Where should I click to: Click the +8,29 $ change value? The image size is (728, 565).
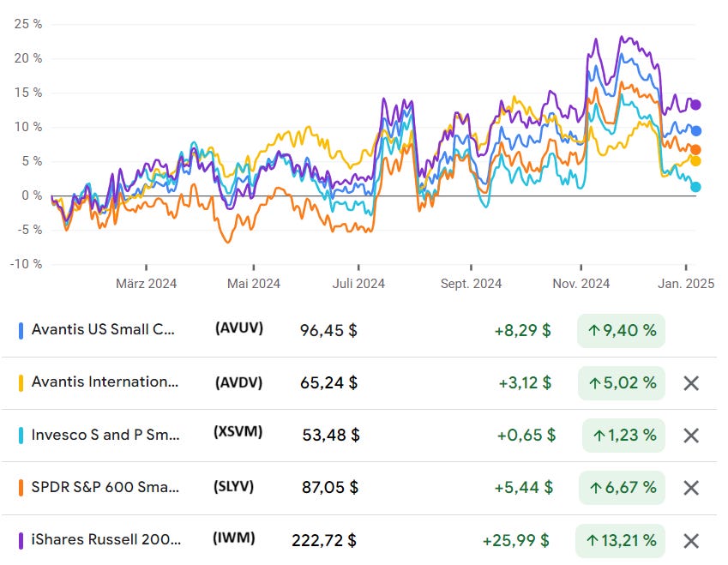(522, 331)
